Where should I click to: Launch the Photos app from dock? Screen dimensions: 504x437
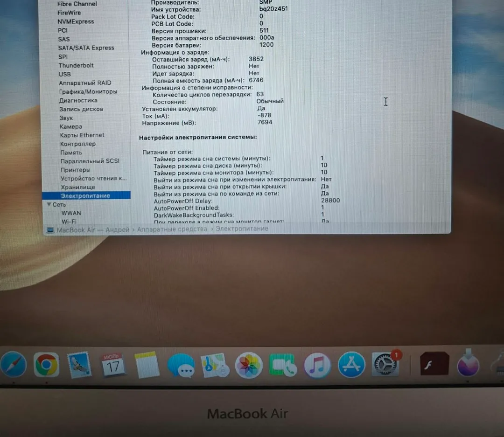point(249,365)
